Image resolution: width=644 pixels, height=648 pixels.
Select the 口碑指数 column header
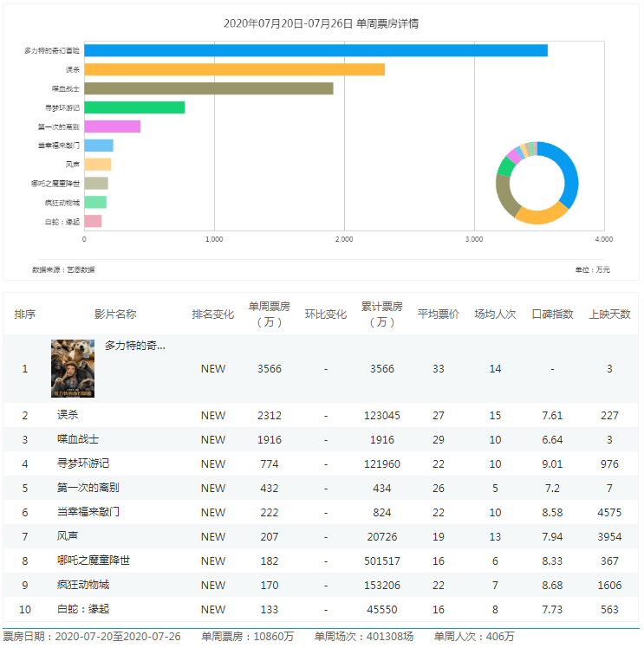click(552, 314)
